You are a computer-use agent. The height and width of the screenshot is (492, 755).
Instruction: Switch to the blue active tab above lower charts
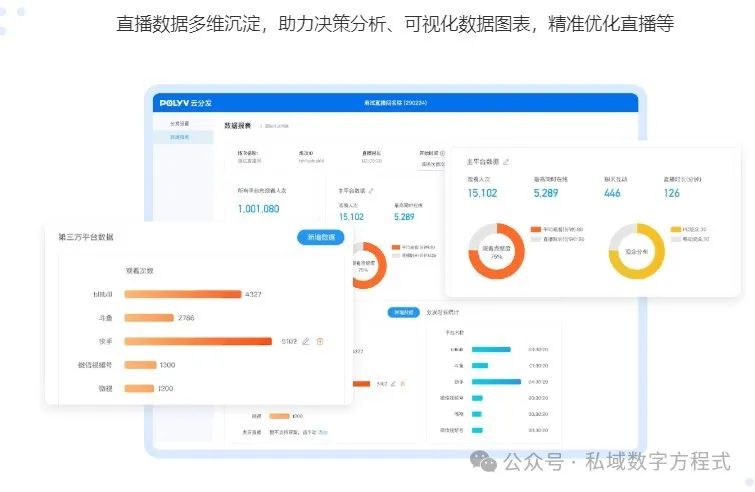[x=402, y=313]
